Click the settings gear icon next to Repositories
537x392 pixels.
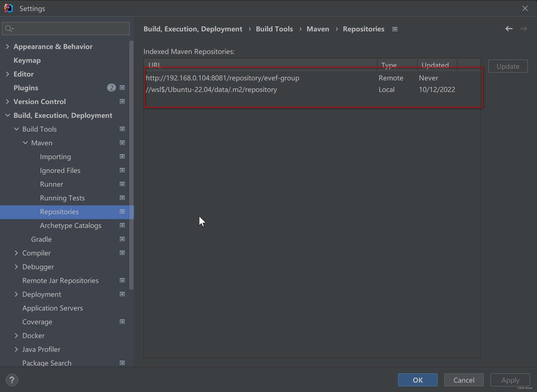(121, 212)
